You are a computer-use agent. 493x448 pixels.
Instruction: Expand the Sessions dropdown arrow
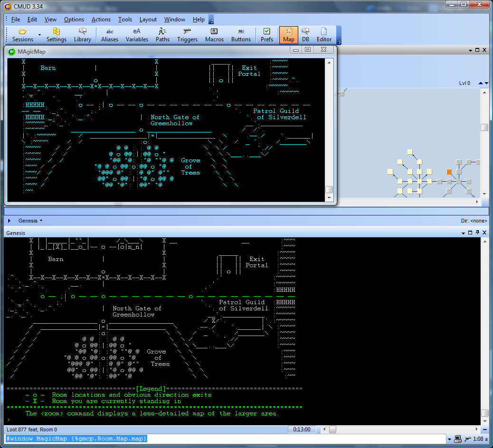click(39, 35)
